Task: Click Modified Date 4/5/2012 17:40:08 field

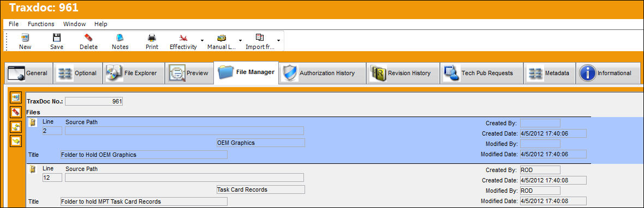Action: [x=553, y=201]
